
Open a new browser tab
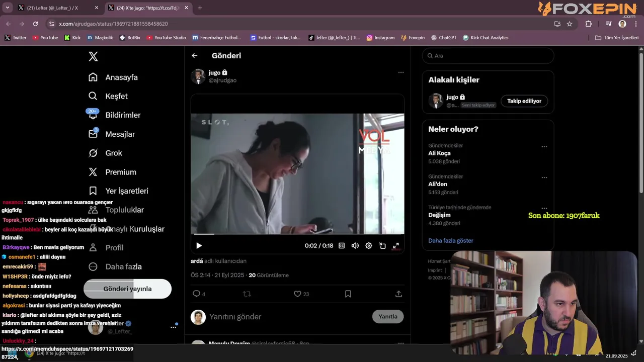click(x=200, y=8)
